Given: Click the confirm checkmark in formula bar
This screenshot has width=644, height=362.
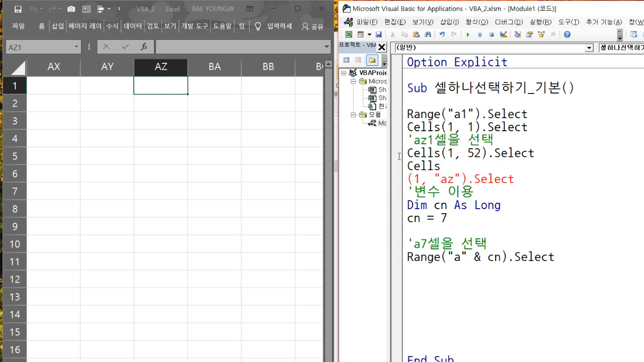Looking at the screenshot, I should tap(125, 47).
